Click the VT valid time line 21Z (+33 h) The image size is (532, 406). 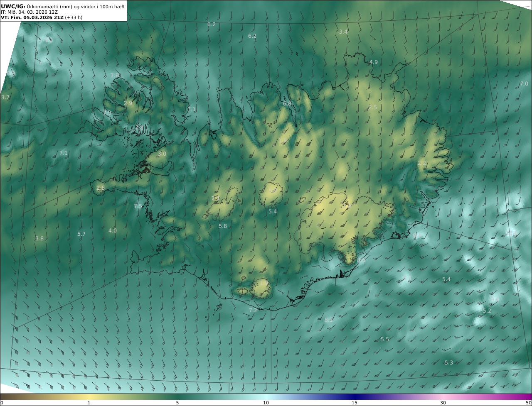(x=41, y=18)
